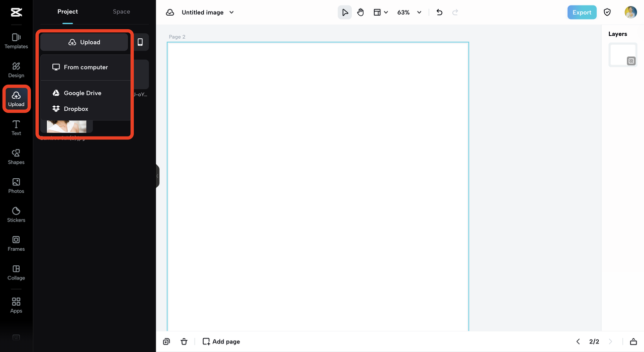Click the upload from phone icon
The height and width of the screenshot is (352, 644).
[x=140, y=42]
